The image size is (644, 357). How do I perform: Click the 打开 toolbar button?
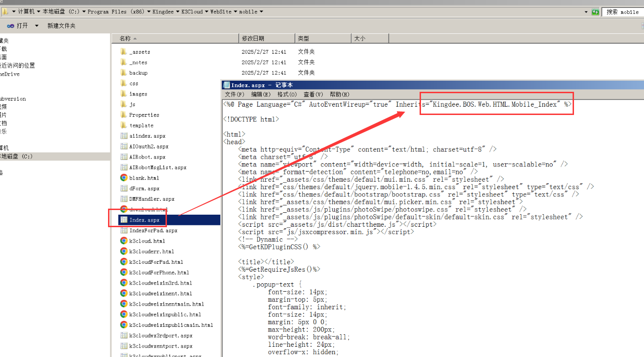18,26
